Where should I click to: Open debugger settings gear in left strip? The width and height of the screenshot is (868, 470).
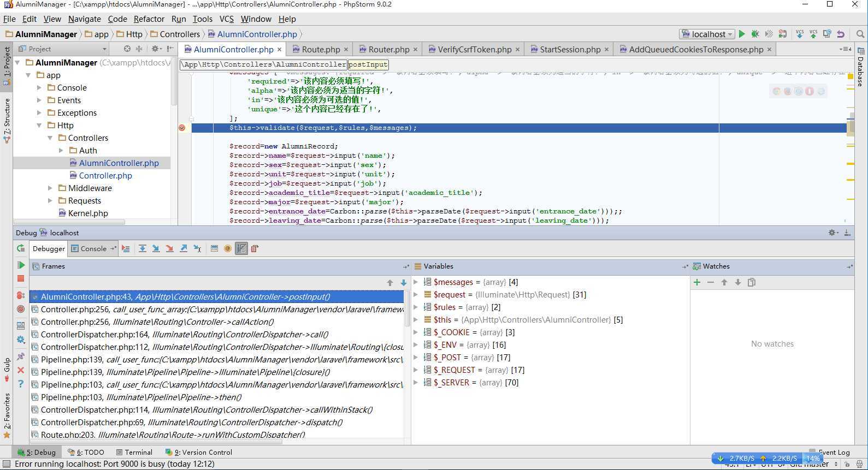click(x=21, y=340)
